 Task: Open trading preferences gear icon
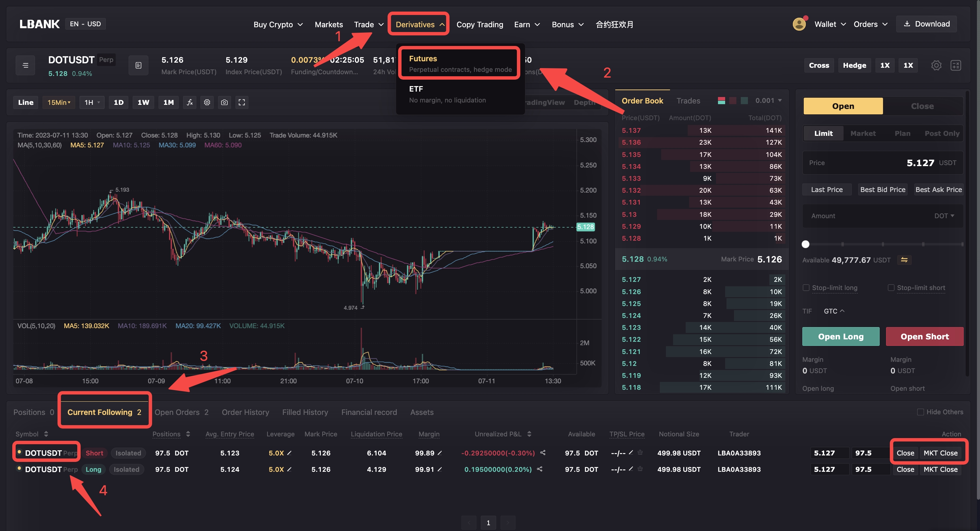point(936,65)
